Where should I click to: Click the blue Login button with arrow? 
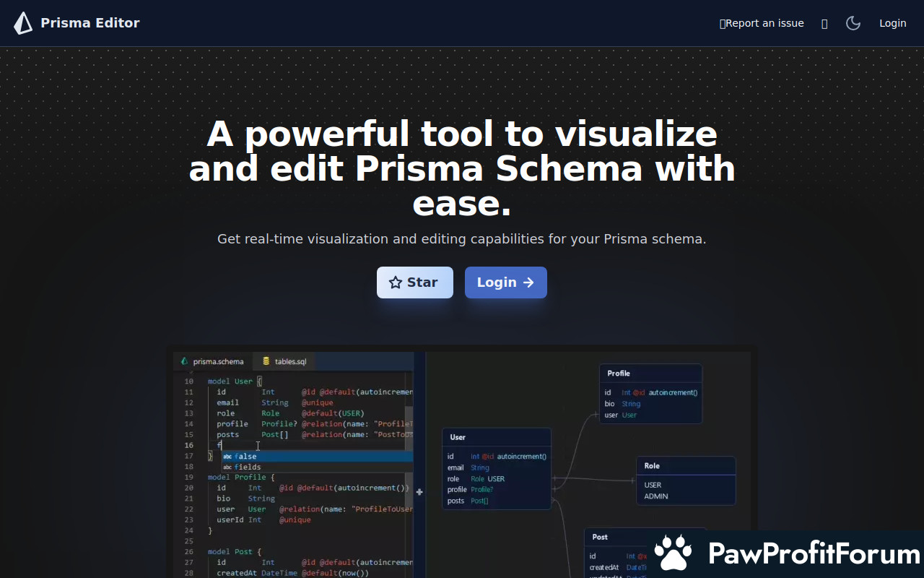506,282
